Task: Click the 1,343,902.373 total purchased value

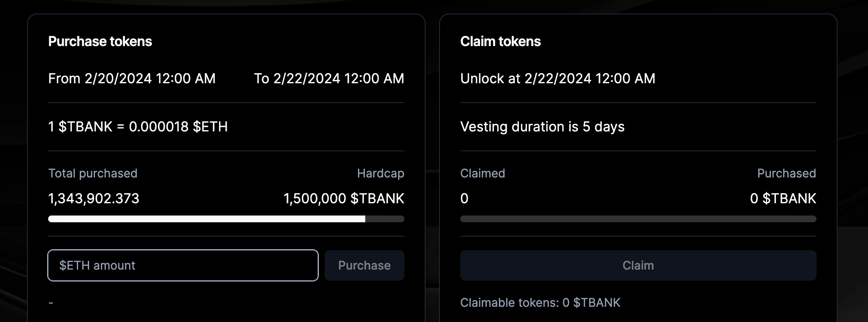Action: tap(94, 199)
